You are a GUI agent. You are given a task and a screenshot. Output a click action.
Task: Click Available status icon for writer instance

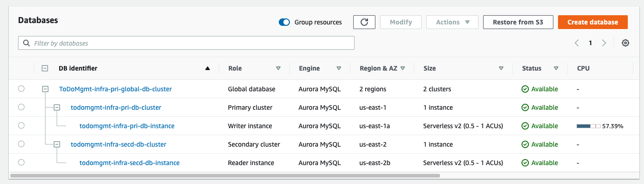(x=525, y=126)
